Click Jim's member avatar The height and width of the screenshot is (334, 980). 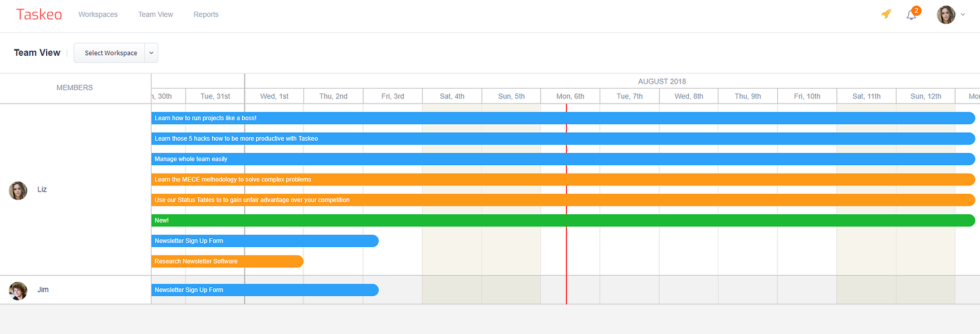[18, 291]
